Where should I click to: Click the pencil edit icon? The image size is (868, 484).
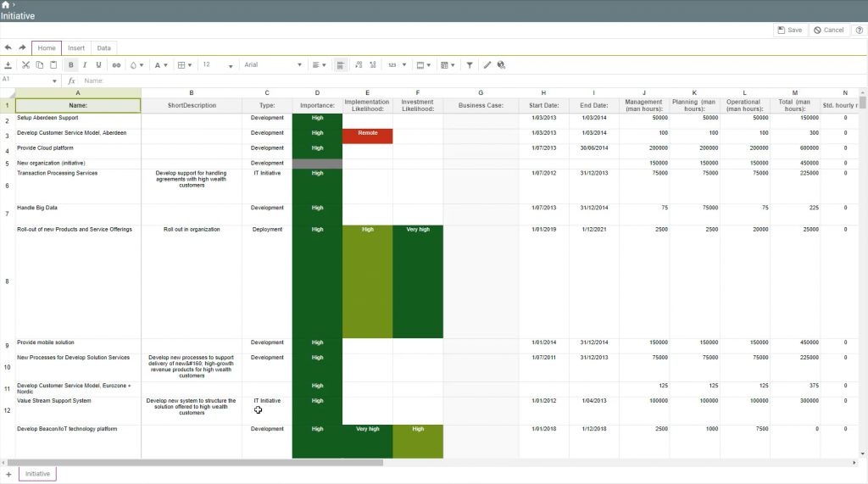[x=487, y=64]
